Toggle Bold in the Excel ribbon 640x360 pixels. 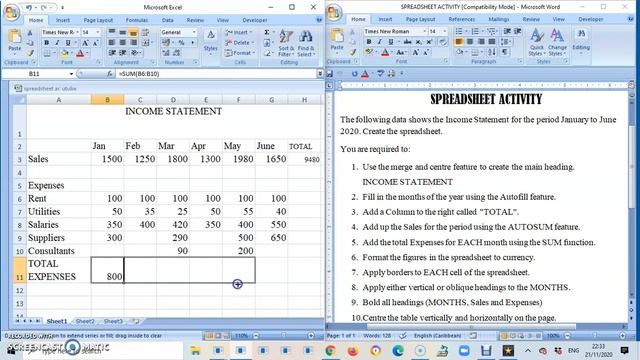tap(47, 43)
